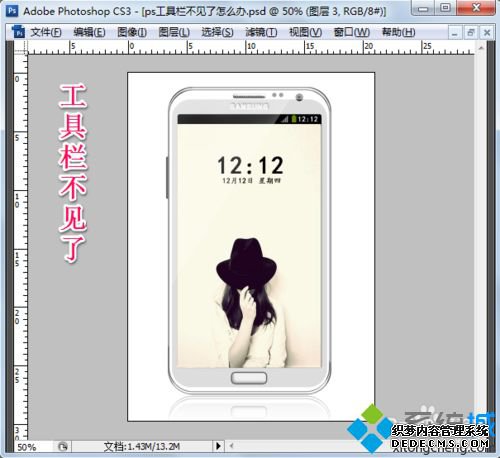Expand the status bar info arrow menu
This screenshot has width=500, height=458.
point(218,446)
